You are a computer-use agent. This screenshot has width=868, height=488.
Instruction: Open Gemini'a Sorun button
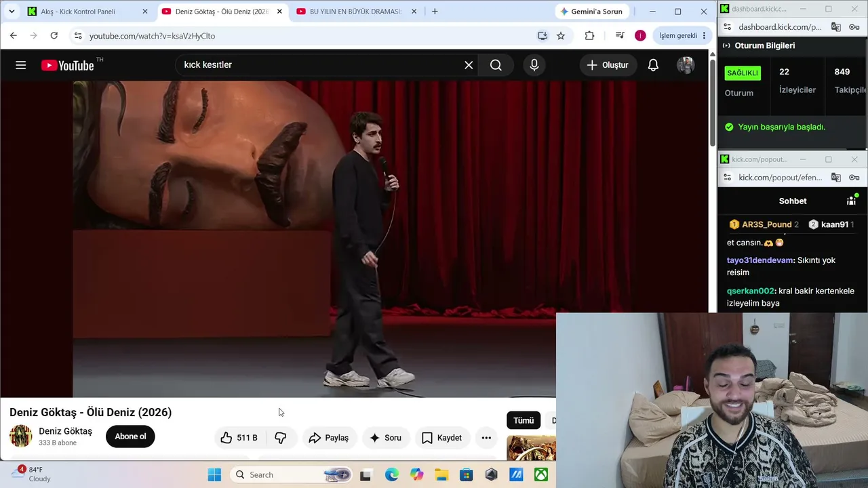coord(591,12)
